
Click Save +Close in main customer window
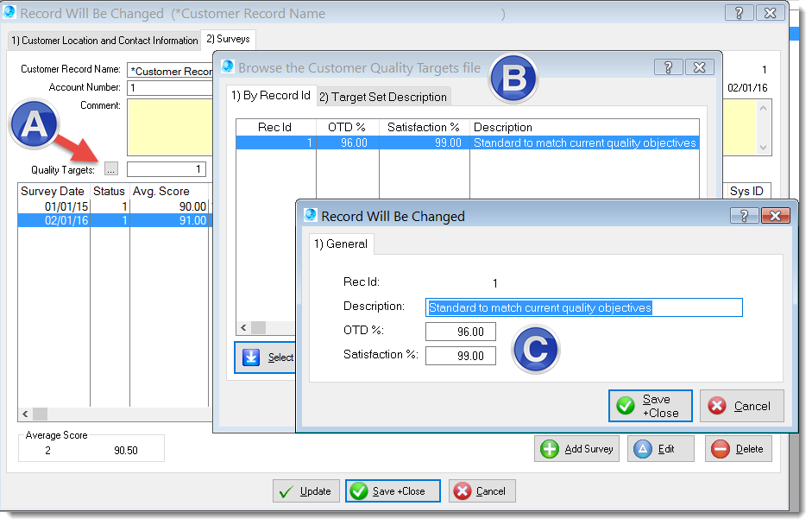click(393, 491)
